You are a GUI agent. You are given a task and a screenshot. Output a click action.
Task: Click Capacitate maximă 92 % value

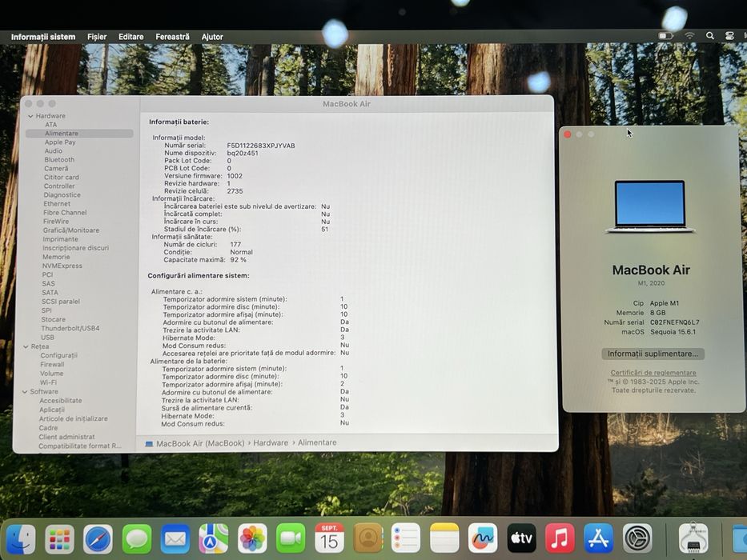tap(239, 260)
